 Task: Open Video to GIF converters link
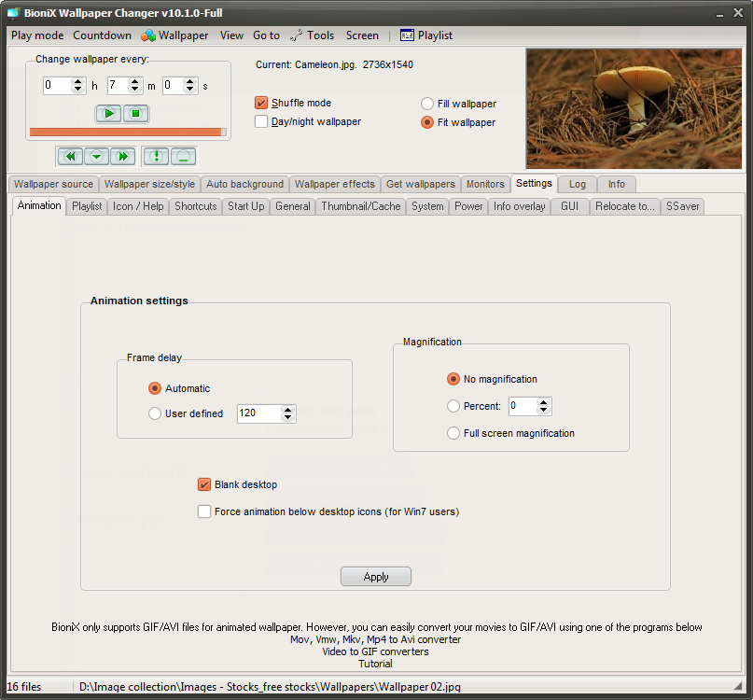coord(375,651)
